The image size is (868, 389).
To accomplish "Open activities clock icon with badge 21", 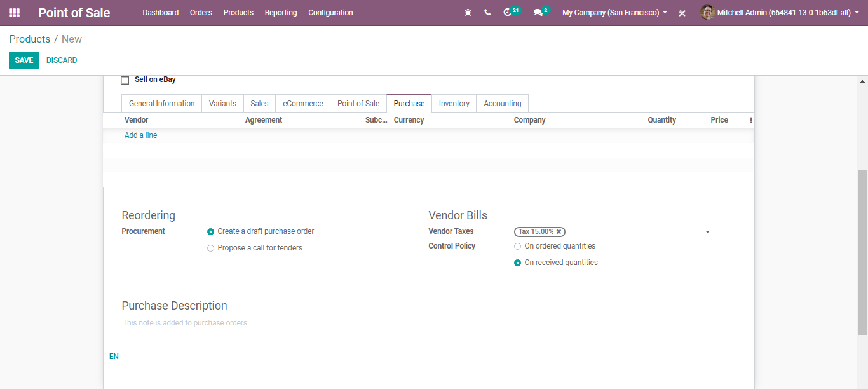I will 508,13.
